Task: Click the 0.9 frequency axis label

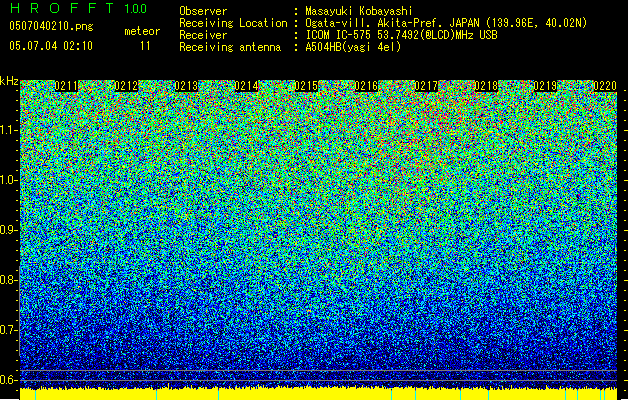Action: pos(8,230)
